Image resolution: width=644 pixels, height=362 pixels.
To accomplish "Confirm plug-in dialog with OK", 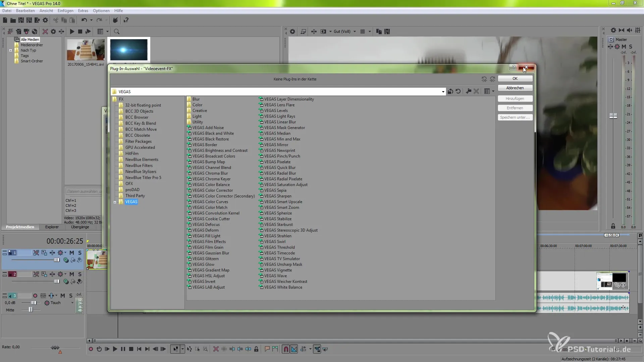I will click(x=515, y=78).
